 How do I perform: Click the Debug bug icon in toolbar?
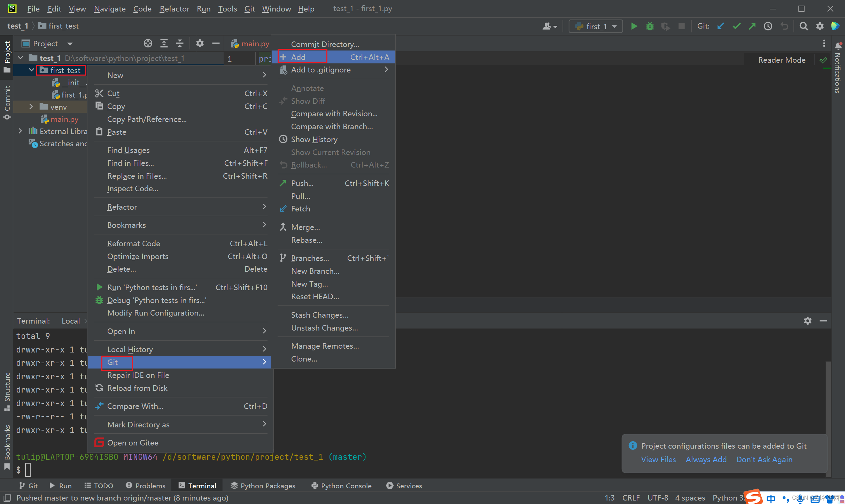click(650, 26)
